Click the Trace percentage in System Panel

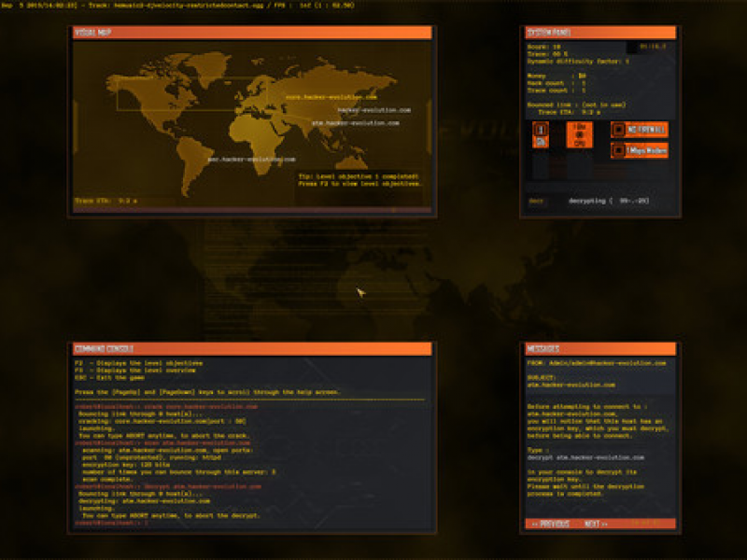click(547, 54)
